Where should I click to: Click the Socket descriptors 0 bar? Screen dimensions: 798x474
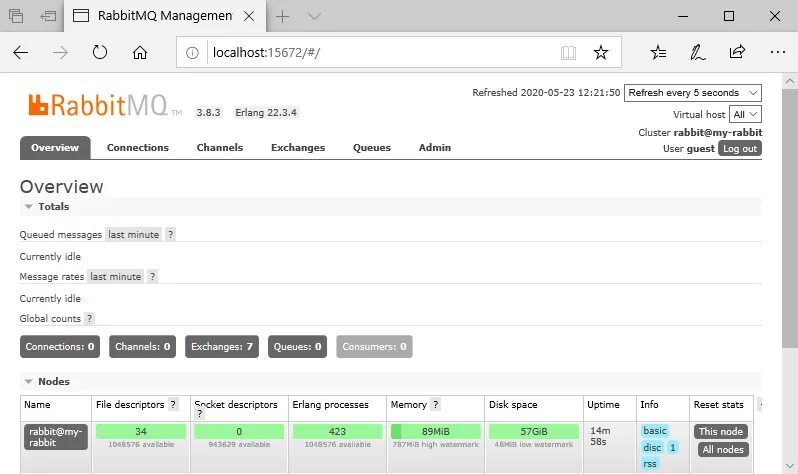click(239, 431)
